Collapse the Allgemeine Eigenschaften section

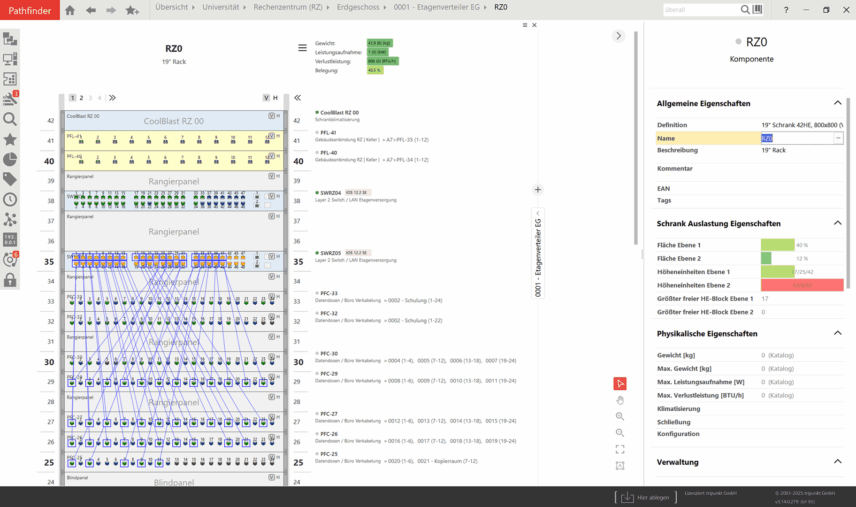(x=837, y=103)
